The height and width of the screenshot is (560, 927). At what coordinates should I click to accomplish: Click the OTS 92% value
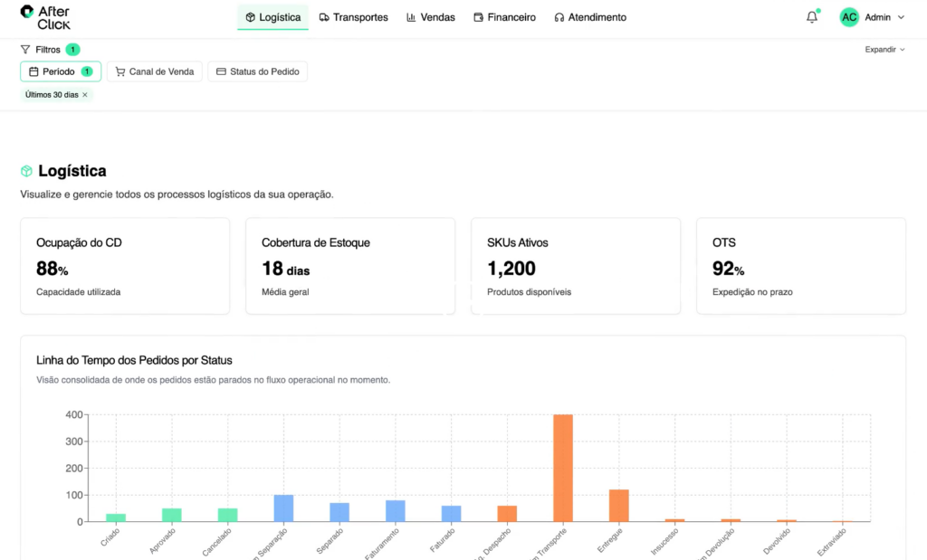[x=729, y=269]
